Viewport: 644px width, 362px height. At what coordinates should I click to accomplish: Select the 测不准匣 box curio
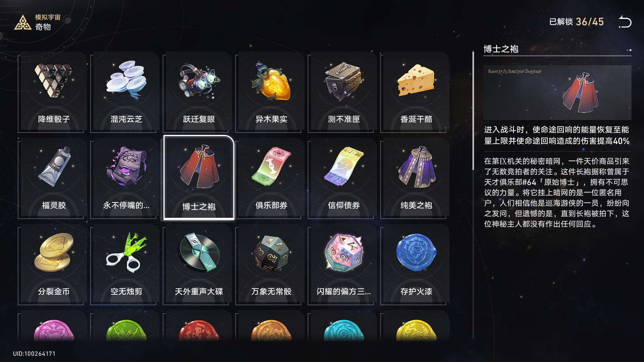coord(343,92)
